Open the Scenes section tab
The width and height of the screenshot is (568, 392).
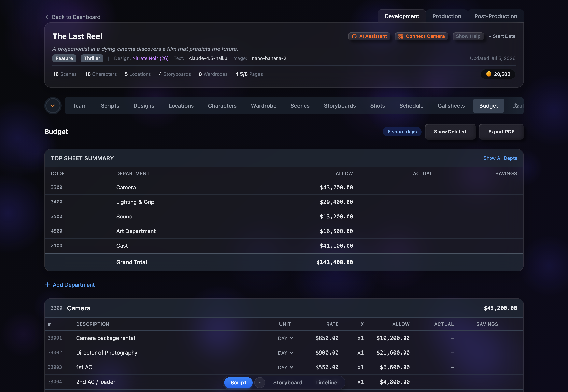point(300,106)
